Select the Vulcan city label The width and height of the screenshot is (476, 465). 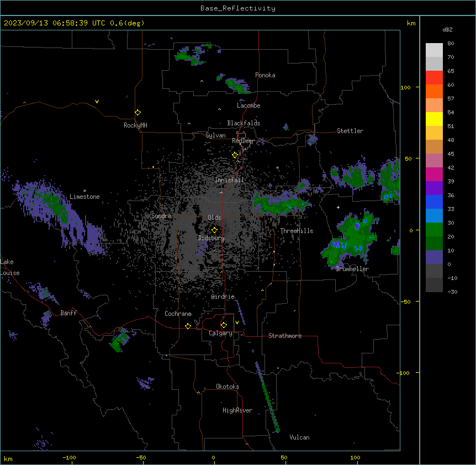tap(300, 437)
